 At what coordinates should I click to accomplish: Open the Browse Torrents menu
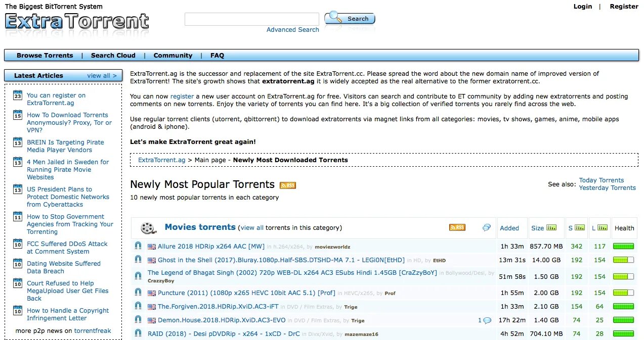pyautogui.click(x=45, y=56)
